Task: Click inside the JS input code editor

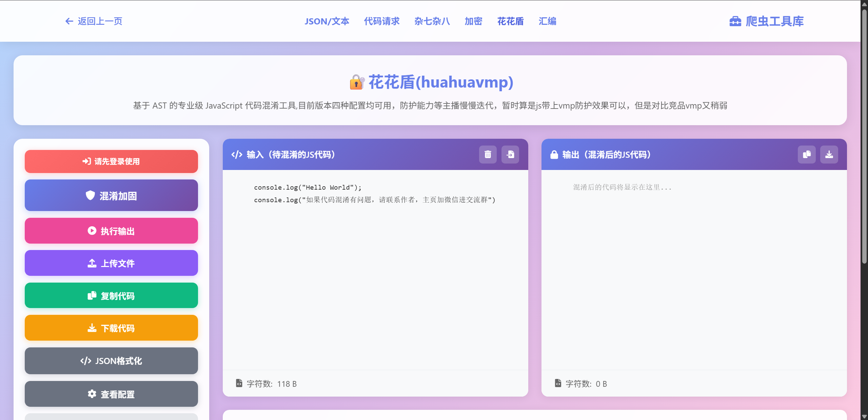Action: 375,270
